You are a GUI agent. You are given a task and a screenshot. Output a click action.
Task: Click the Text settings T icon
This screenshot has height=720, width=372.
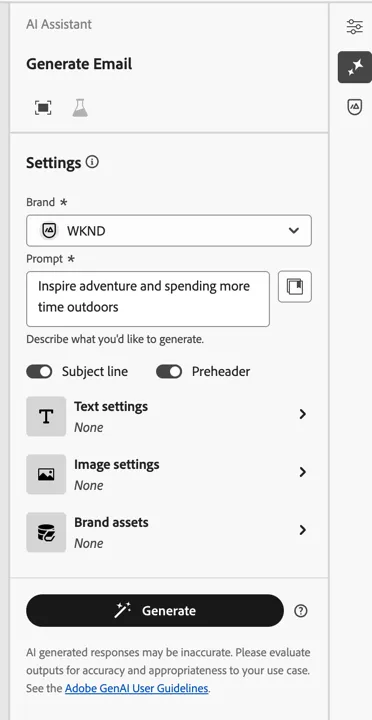[x=46, y=416]
